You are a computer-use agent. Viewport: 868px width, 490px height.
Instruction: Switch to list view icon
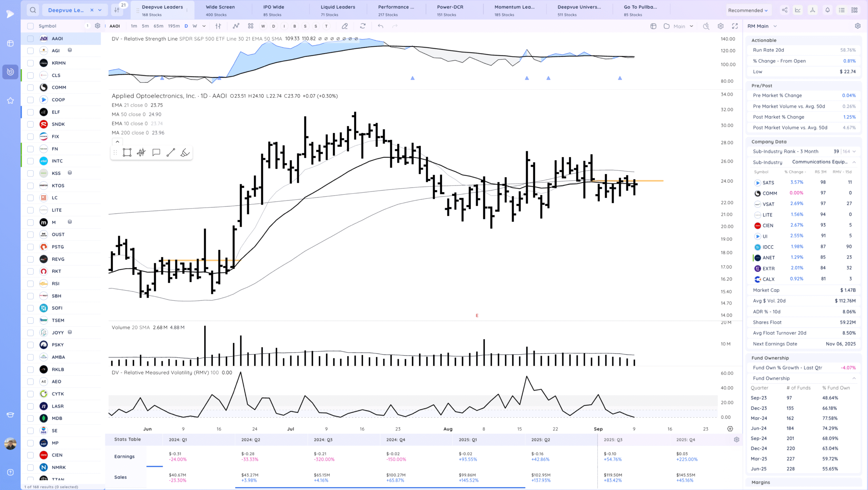tap(842, 10)
